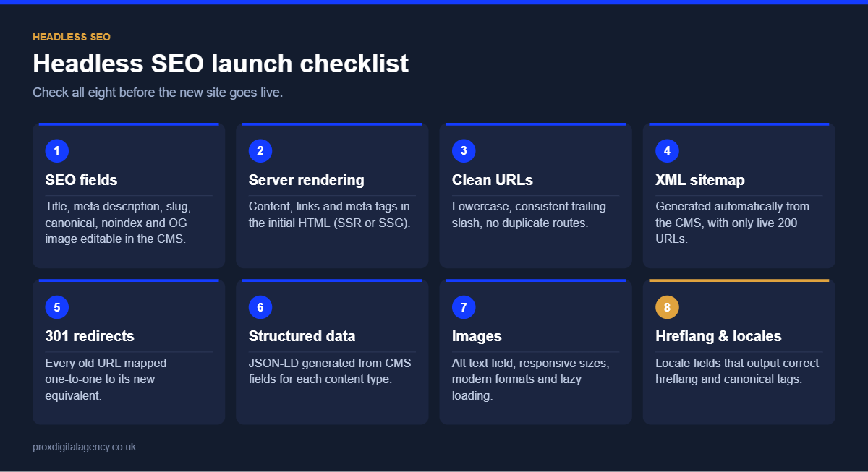This screenshot has height=472, width=868.
Task: Click the 'Generated automatically from the CMS' description
Action: click(733, 223)
